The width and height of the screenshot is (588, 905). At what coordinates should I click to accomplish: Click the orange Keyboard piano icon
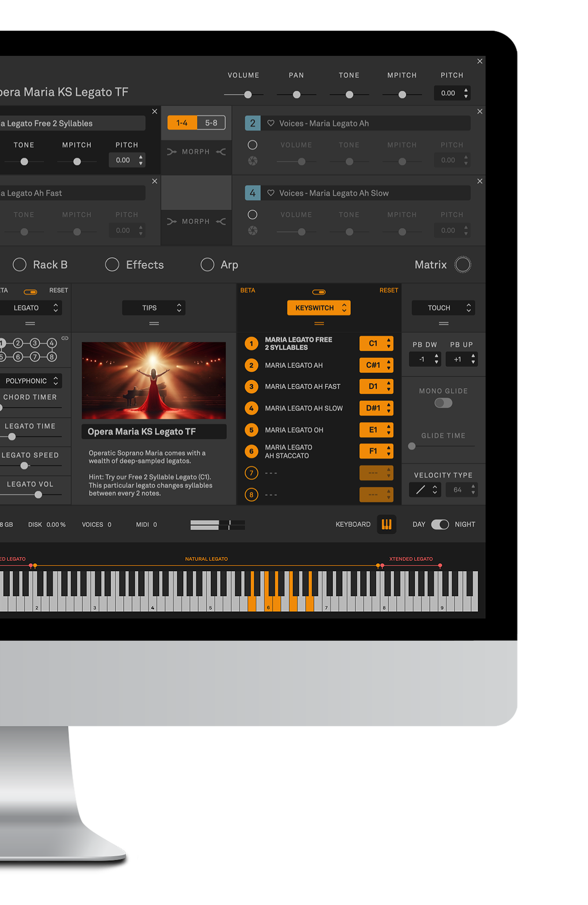point(386,524)
